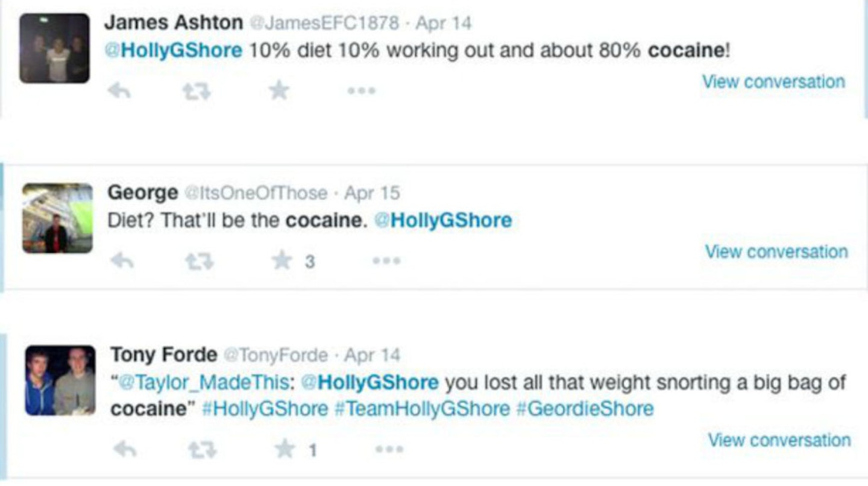Open more options on James Ashton's tweet

361,91
